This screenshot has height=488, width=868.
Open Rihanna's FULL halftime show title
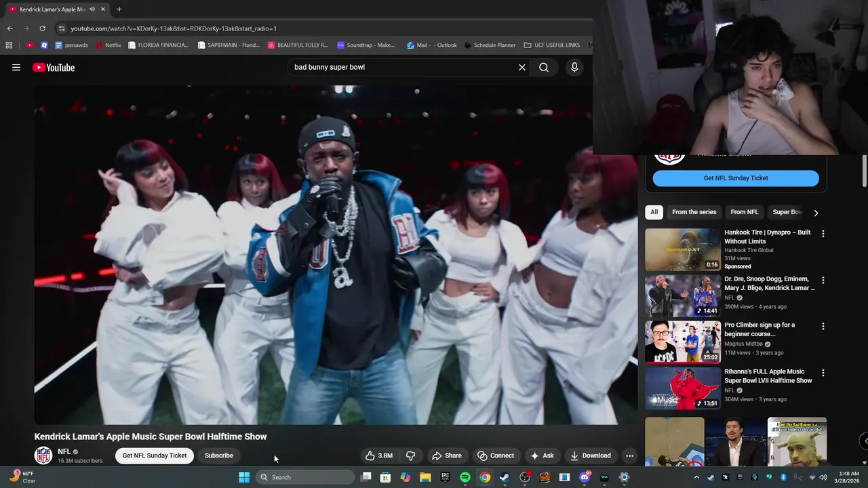click(x=768, y=376)
